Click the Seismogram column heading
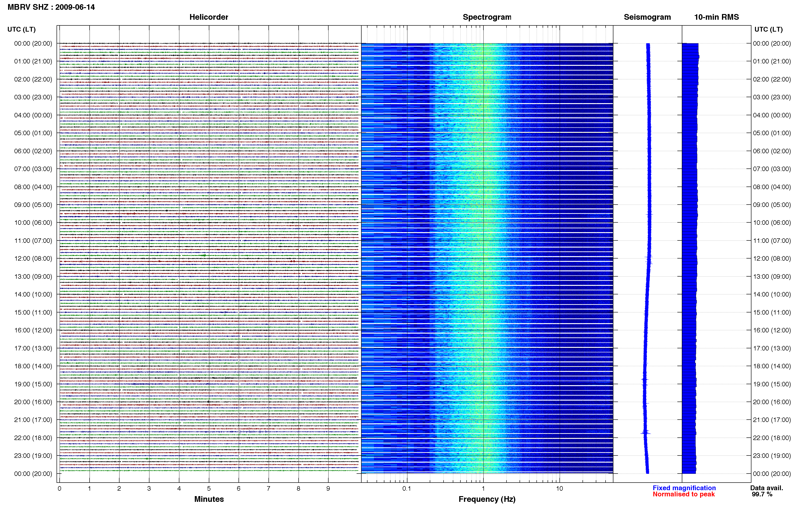This screenshot has height=508, width=812. pyautogui.click(x=647, y=17)
